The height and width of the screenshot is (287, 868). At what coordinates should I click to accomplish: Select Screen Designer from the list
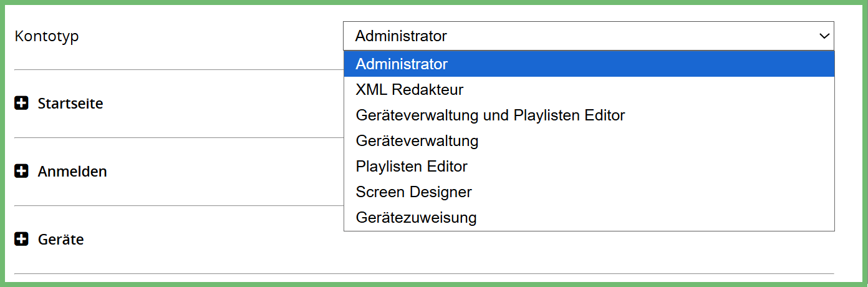pyautogui.click(x=413, y=192)
